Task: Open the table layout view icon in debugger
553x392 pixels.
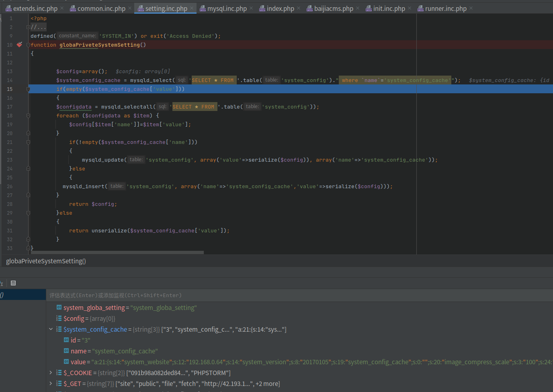Action: click(x=13, y=283)
